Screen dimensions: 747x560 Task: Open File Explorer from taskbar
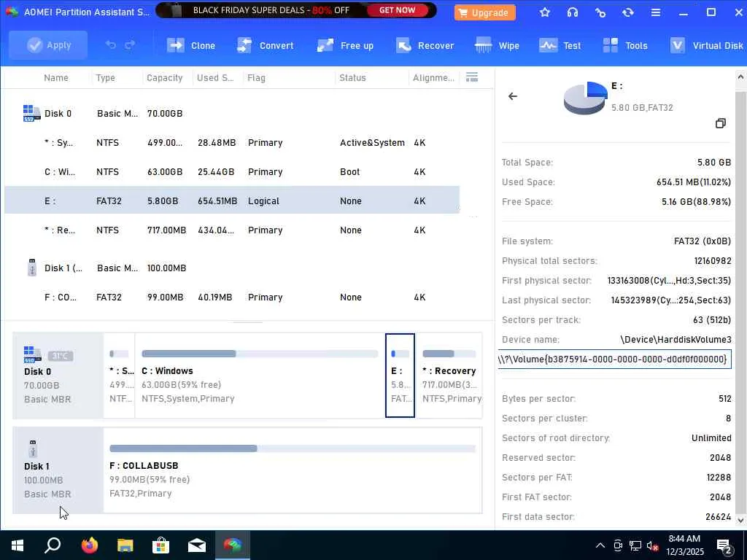[125, 545]
